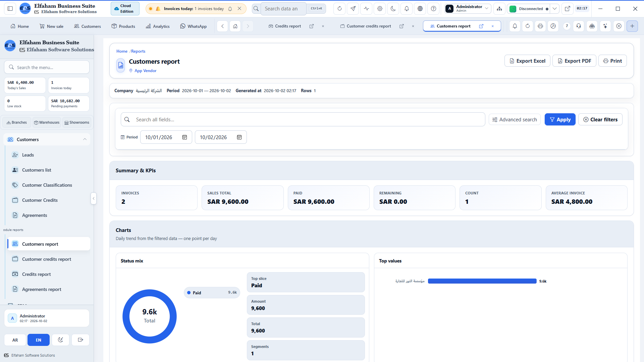Click the Search all fields input box

point(303,120)
